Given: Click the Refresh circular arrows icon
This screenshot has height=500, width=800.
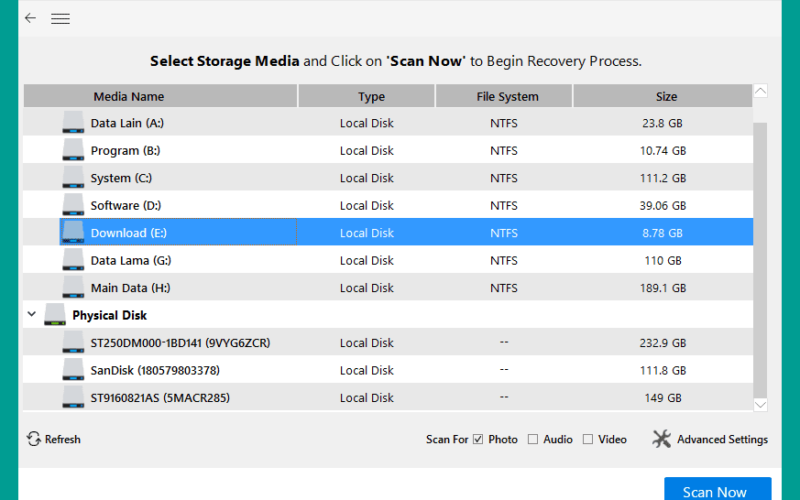Looking at the screenshot, I should tap(34, 439).
